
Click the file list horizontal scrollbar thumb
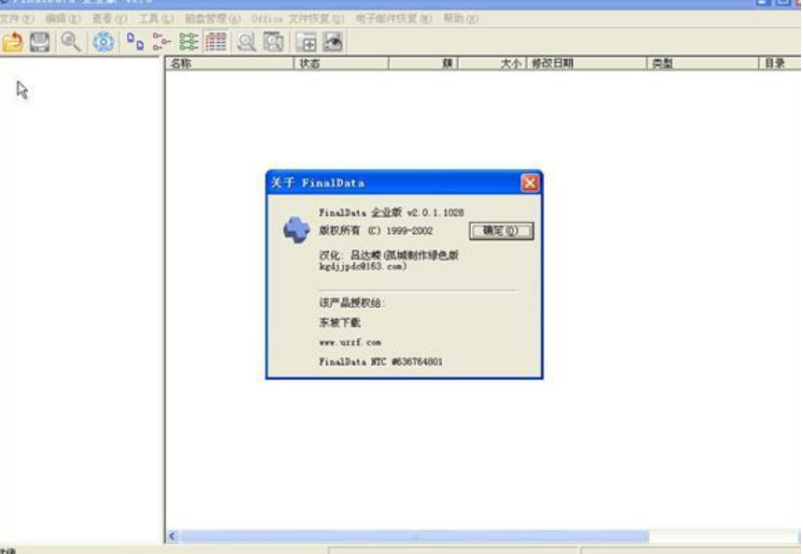414,536
